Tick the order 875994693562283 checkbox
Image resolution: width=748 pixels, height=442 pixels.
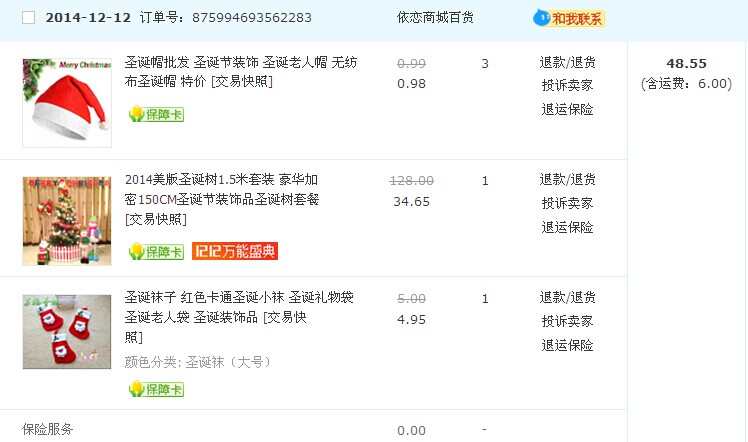pyautogui.click(x=29, y=18)
